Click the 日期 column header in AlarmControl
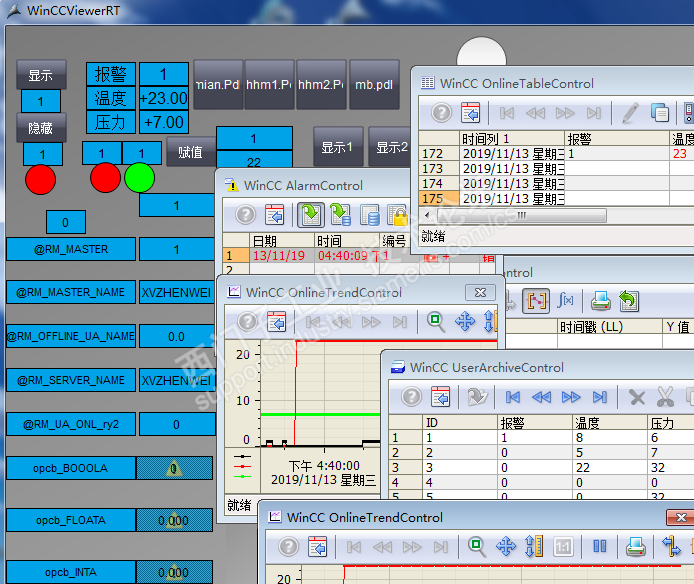The width and height of the screenshot is (694, 584). tap(282, 240)
